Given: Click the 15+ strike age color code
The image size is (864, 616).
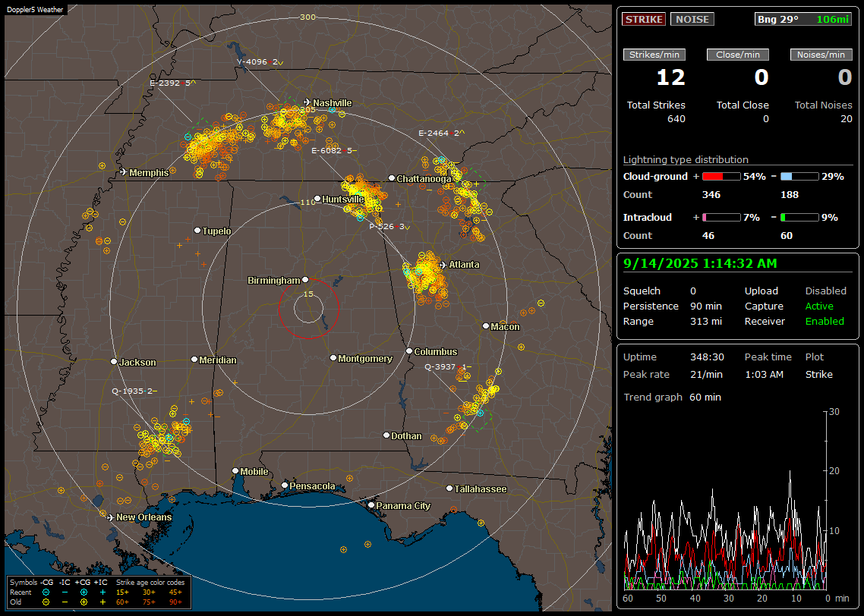Looking at the screenshot, I should tap(122, 592).
